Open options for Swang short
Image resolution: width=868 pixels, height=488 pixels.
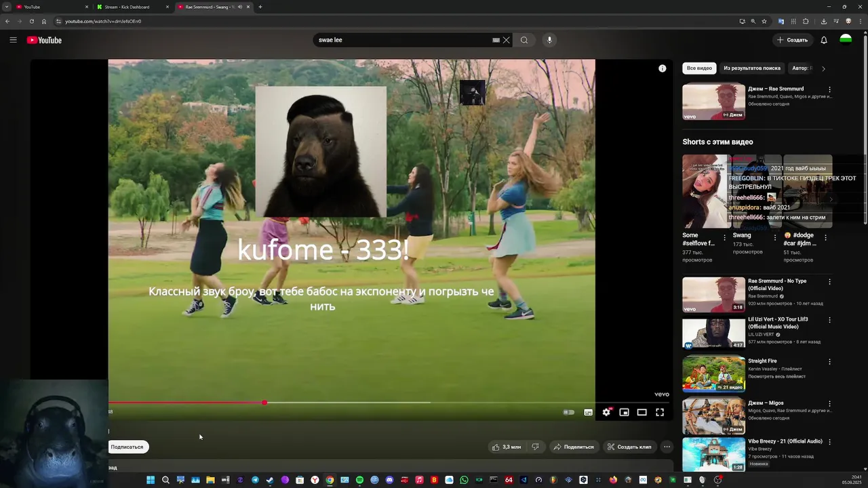click(x=775, y=238)
